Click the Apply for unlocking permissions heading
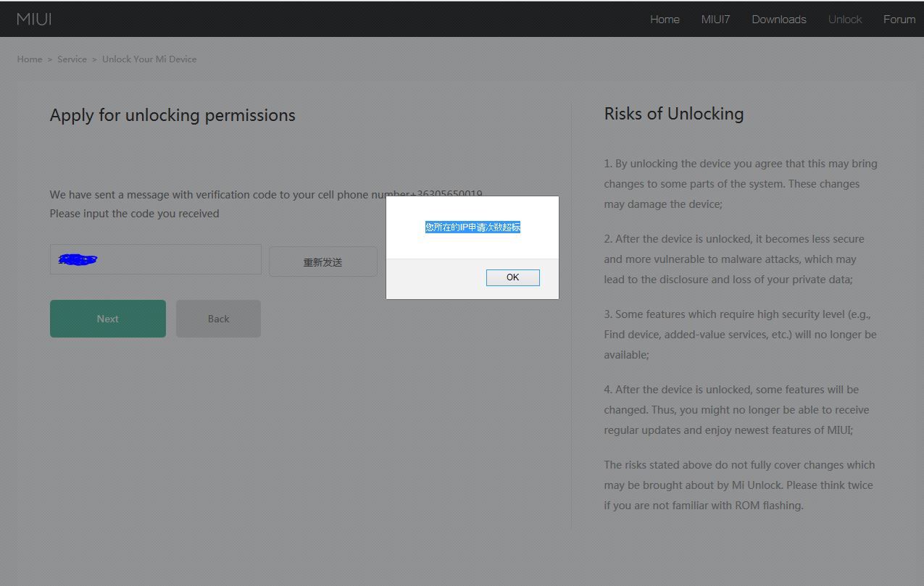Viewport: 924px width, 586px height. pos(172,115)
